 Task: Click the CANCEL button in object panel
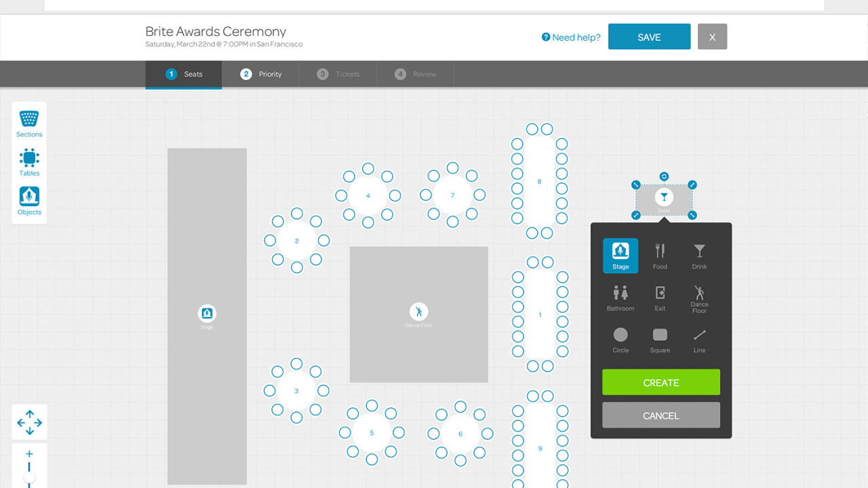tap(660, 415)
